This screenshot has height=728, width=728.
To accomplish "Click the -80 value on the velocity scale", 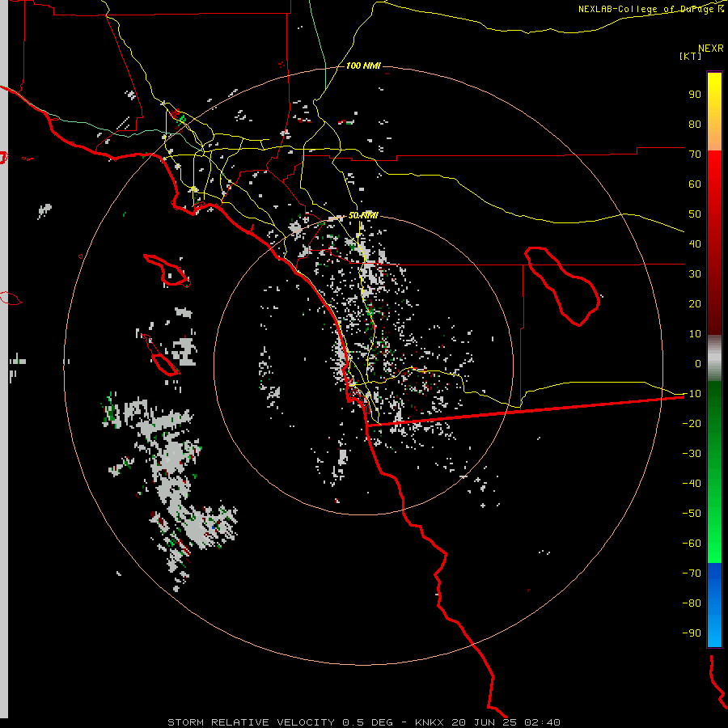I will click(x=692, y=603).
